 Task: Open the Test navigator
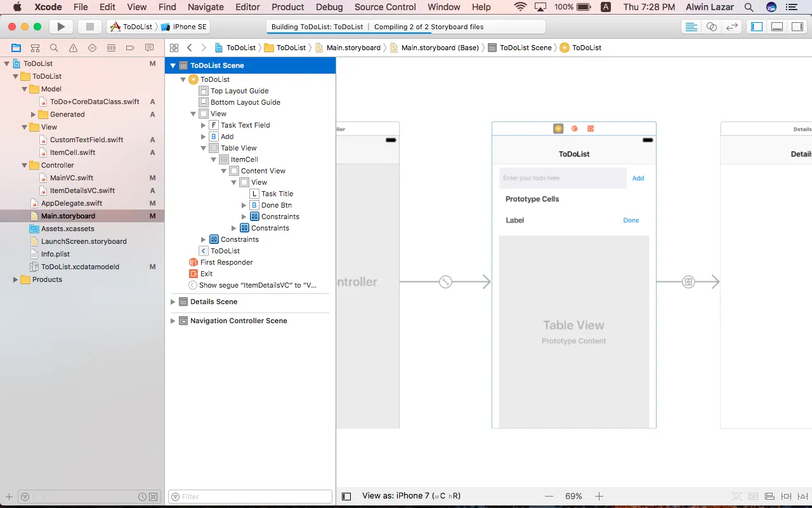(x=93, y=48)
